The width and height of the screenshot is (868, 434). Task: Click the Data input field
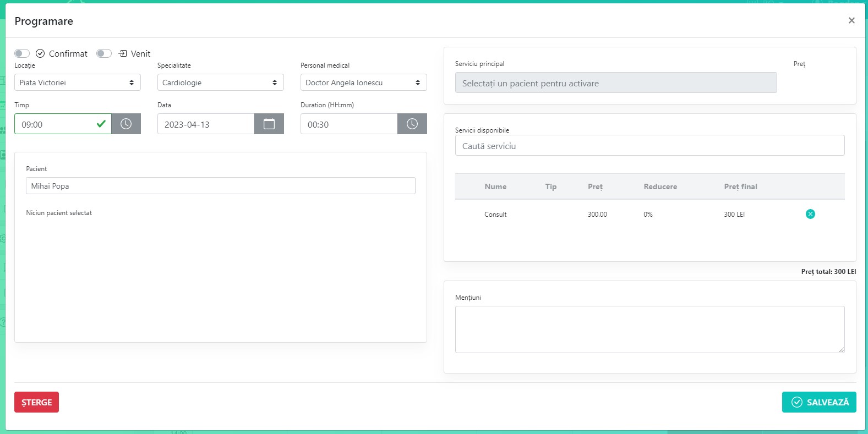[206, 124]
